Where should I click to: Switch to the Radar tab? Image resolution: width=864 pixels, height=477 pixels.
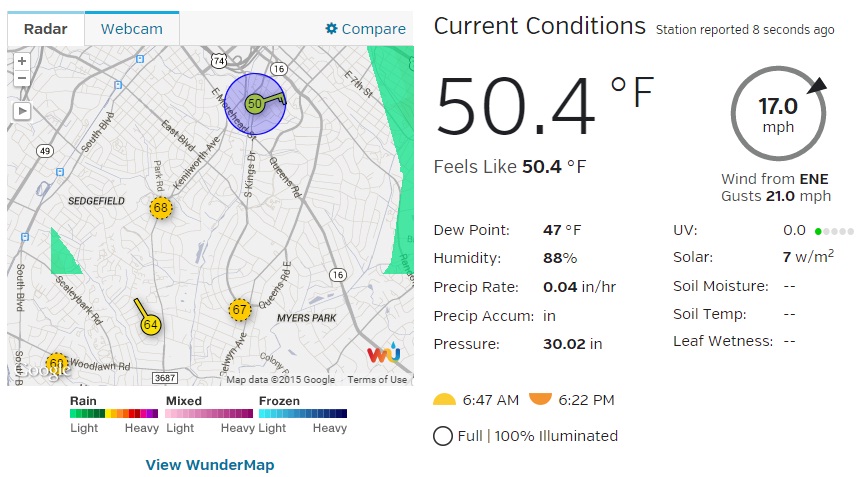pos(46,29)
